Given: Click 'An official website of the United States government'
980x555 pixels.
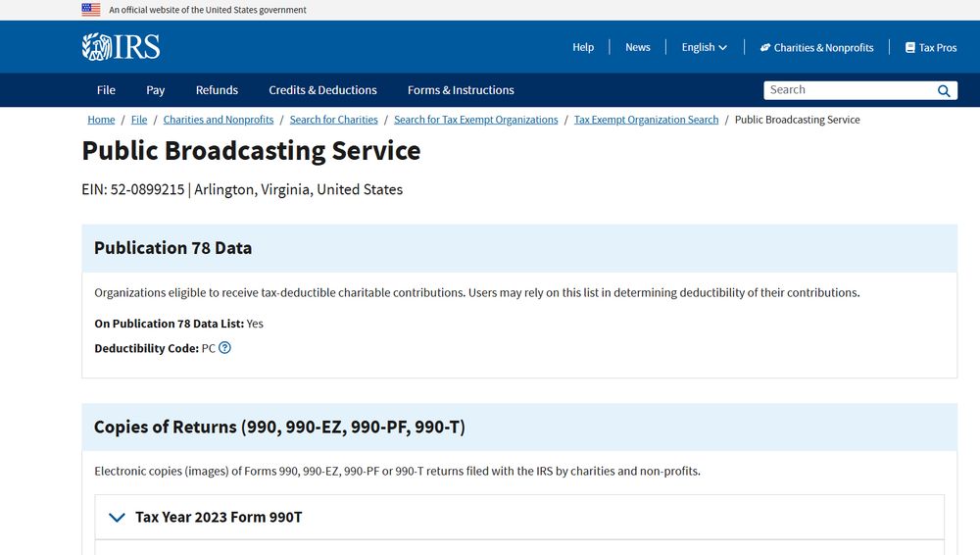Looking at the screenshot, I should click(x=208, y=10).
